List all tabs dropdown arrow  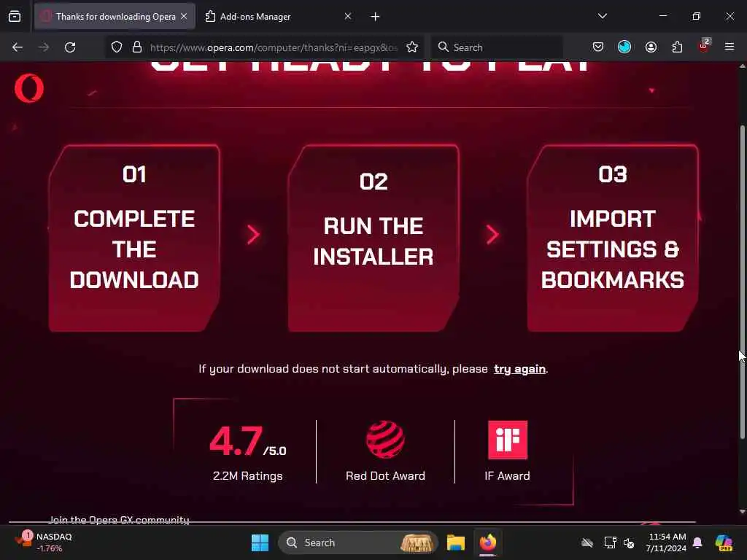[602, 16]
